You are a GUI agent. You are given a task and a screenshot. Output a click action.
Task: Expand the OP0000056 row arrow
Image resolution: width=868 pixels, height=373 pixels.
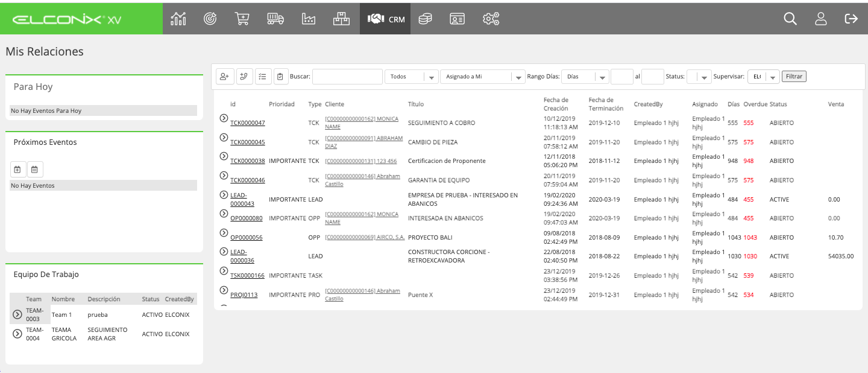(224, 233)
